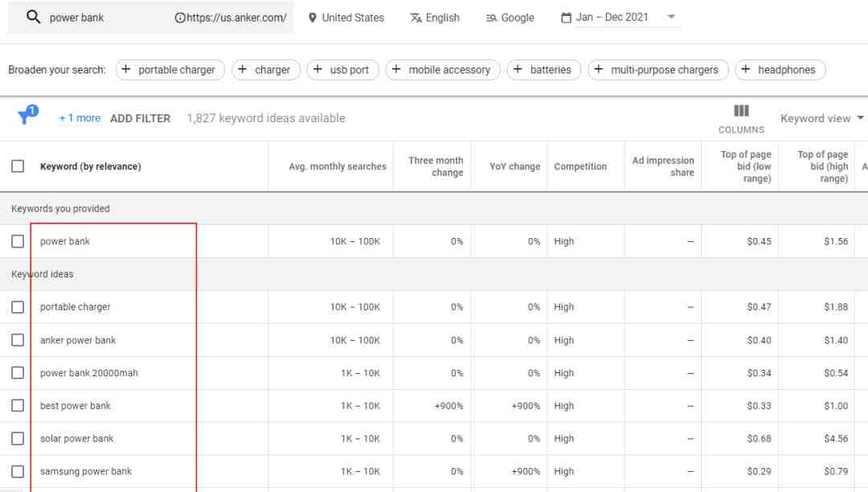This screenshot has height=492, width=868.
Task: Check the power bank 20000mah row
Action: pyautogui.click(x=18, y=373)
